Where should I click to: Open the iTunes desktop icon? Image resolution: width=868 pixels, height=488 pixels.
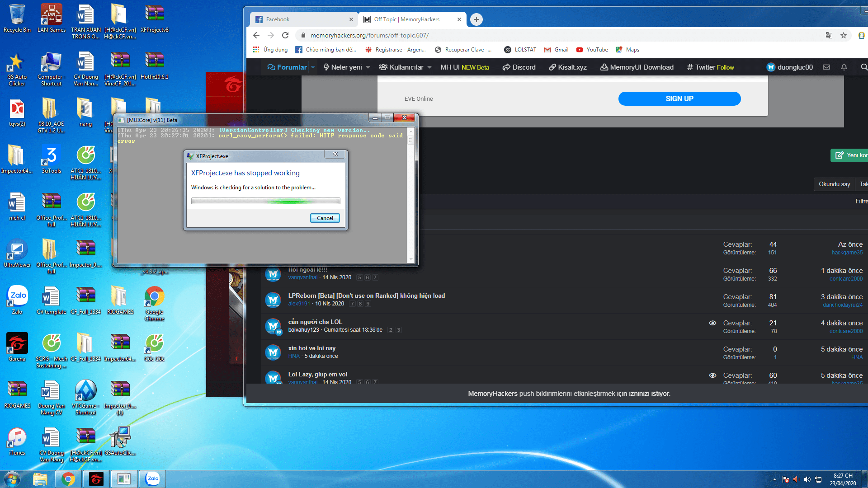[17, 441]
